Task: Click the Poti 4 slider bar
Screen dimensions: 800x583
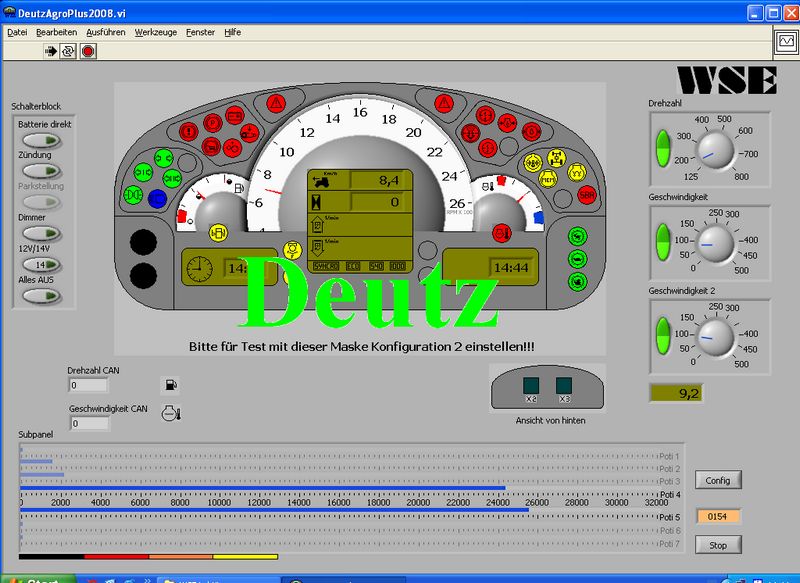Action: pyautogui.click(x=339, y=488)
